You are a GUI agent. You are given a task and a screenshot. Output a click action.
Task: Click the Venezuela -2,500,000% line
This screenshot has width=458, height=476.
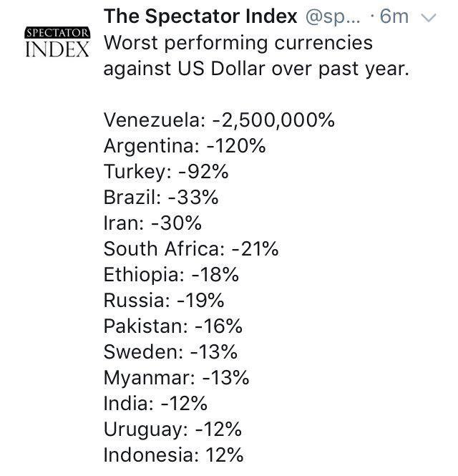[219, 120]
